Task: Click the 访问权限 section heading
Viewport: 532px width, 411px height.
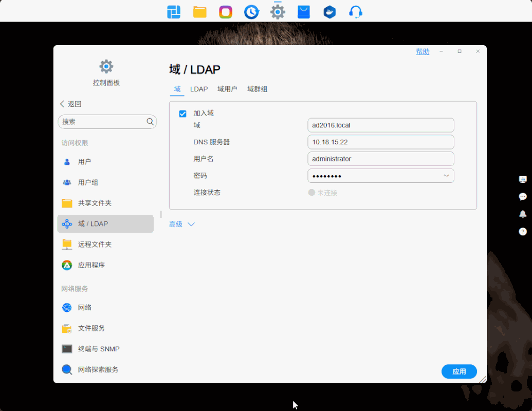Action: pyautogui.click(x=75, y=143)
